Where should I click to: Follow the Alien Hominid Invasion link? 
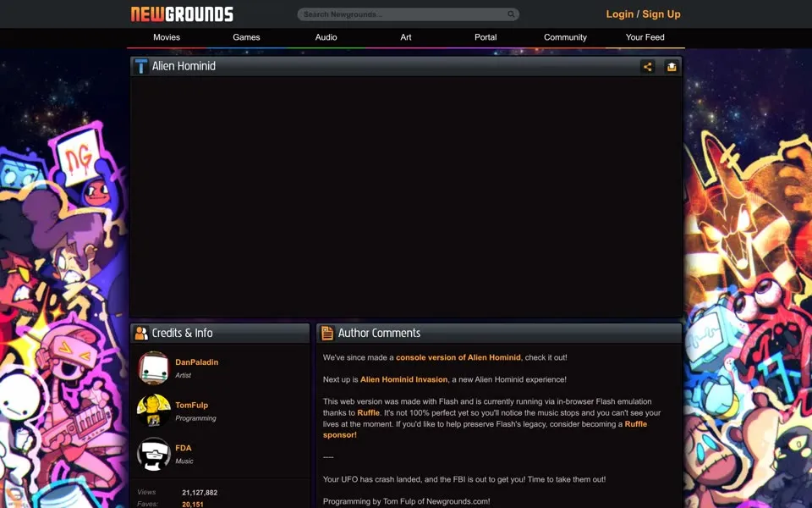(404, 379)
